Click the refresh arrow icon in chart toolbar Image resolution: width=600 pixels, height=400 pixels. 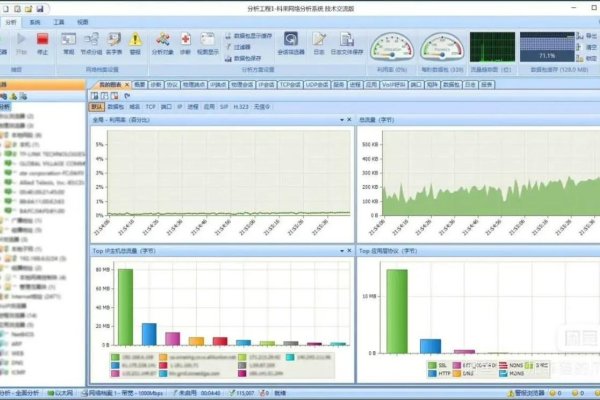click(x=127, y=96)
